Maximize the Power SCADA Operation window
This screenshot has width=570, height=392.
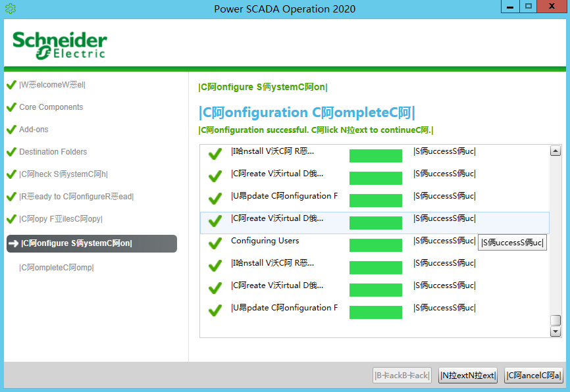(528, 7)
